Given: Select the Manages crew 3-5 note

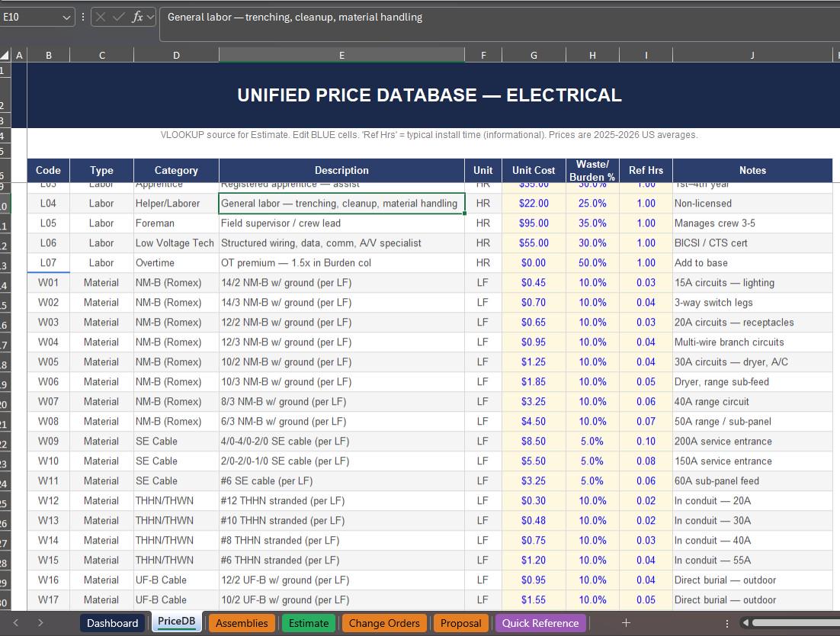Looking at the screenshot, I should pos(752,223).
